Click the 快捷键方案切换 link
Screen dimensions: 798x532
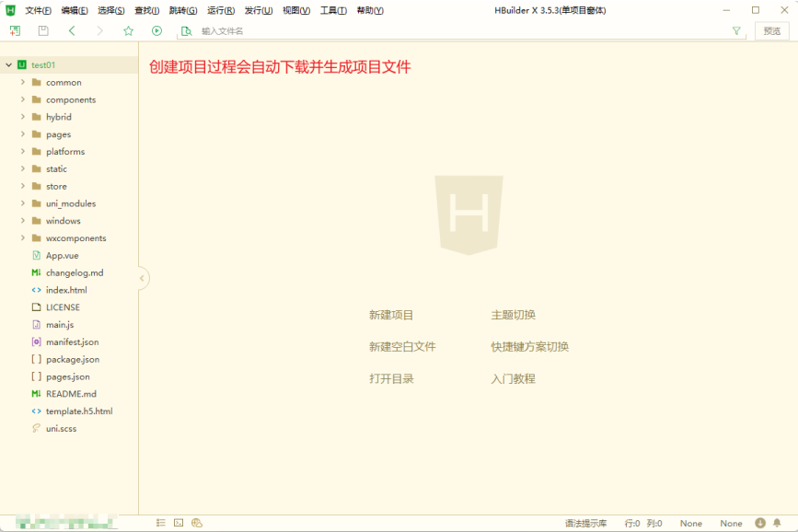tap(530, 347)
